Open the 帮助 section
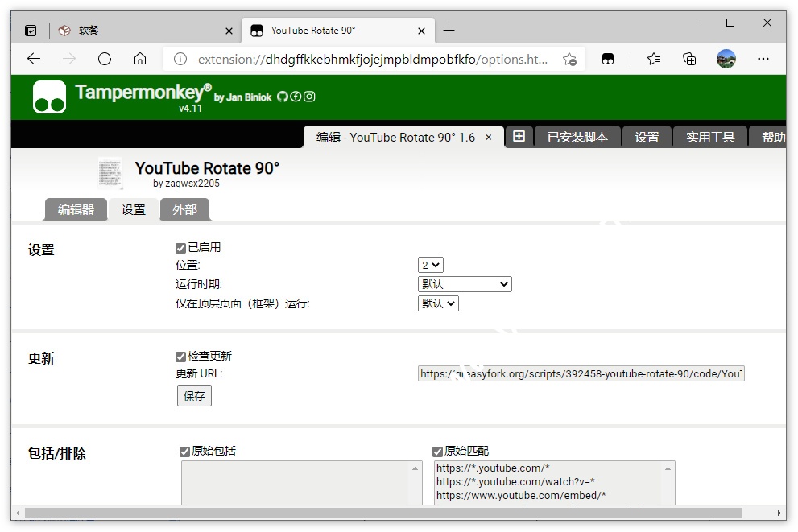This screenshot has height=532, width=798. coord(771,136)
